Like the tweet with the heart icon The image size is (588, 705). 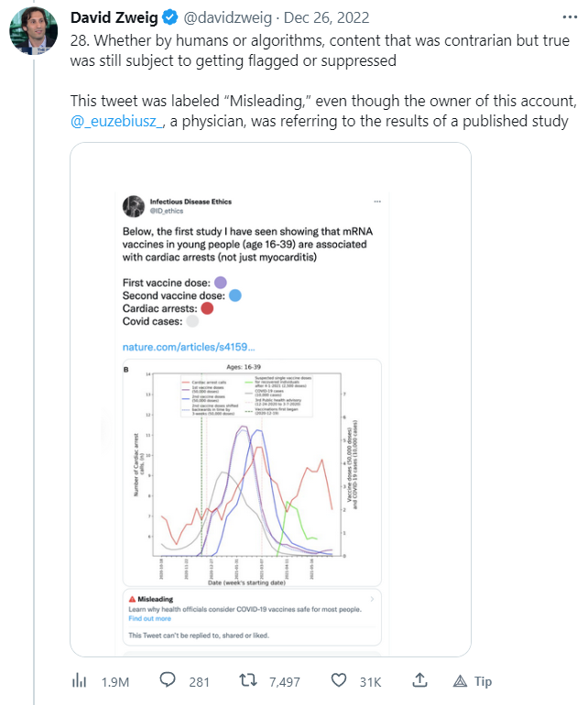338,680
